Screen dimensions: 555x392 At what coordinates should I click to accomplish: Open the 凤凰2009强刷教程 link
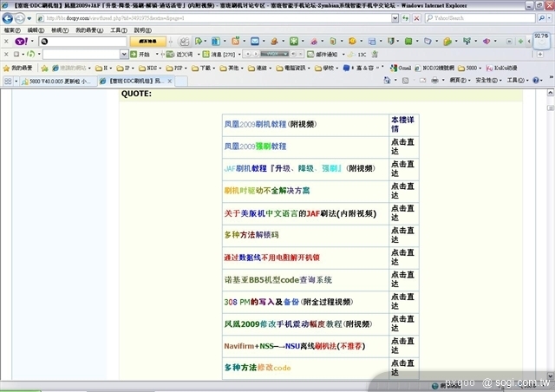pos(255,147)
